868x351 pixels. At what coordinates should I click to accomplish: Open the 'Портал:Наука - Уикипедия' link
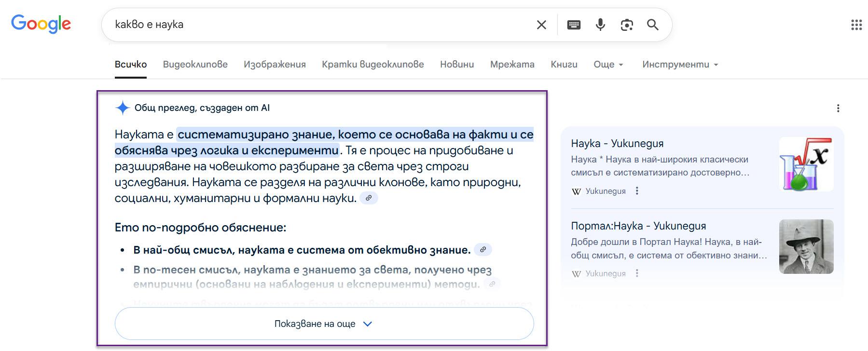[638, 226]
